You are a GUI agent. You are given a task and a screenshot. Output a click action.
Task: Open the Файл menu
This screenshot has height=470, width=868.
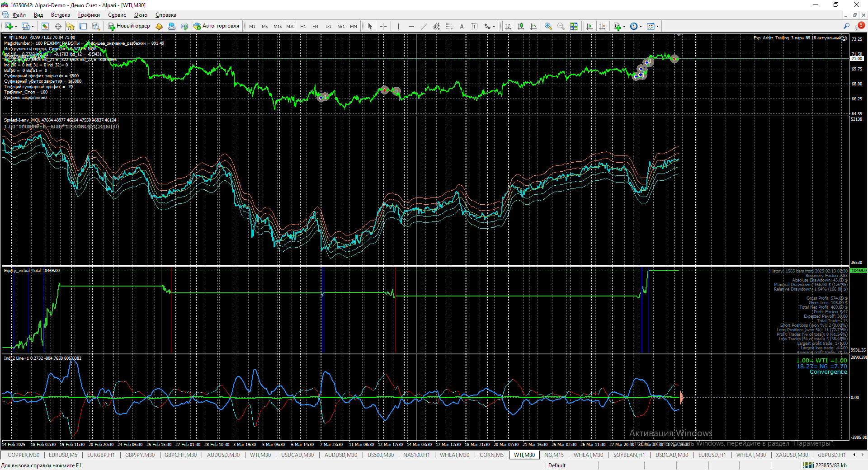pos(19,15)
